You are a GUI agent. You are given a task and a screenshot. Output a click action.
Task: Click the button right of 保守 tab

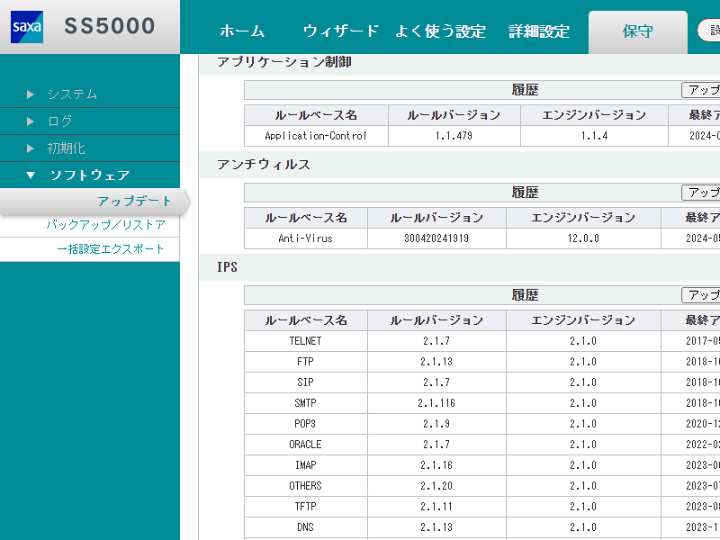coord(709,31)
